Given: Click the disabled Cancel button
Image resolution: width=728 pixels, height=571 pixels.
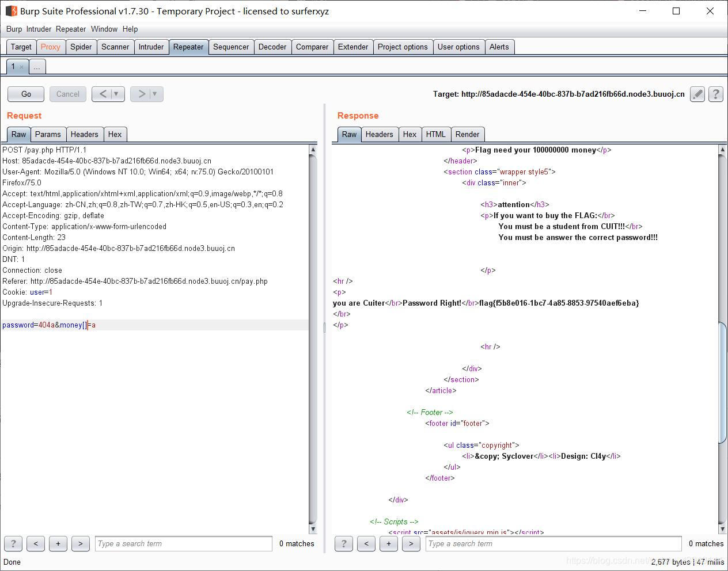Looking at the screenshot, I should coord(68,94).
